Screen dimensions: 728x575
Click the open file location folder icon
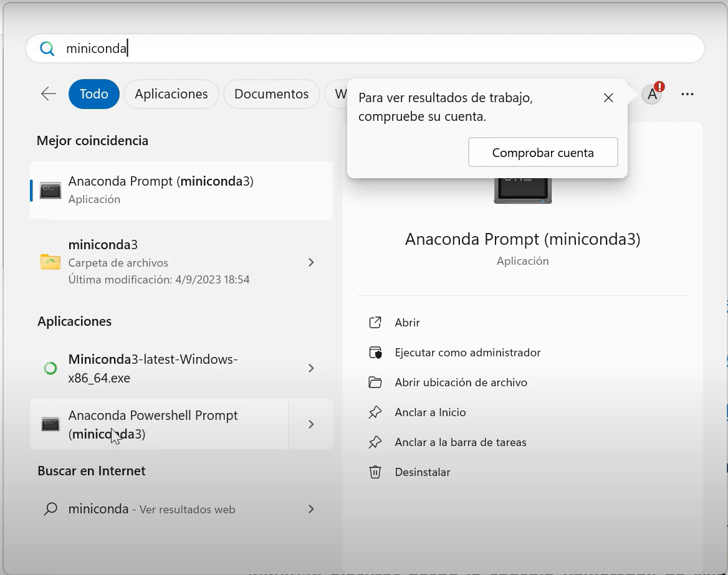(x=375, y=383)
